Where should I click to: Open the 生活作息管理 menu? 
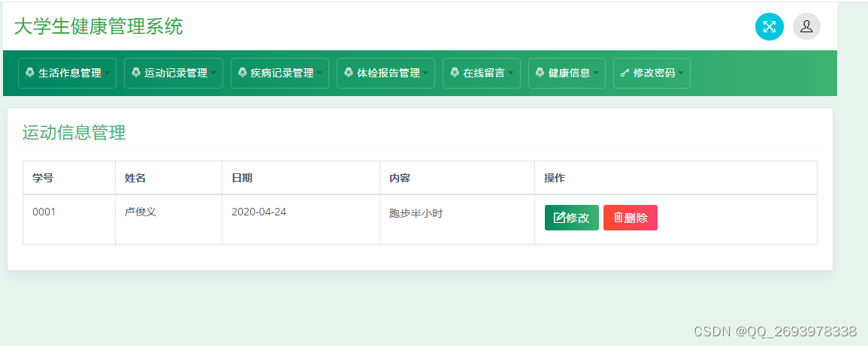(67, 73)
